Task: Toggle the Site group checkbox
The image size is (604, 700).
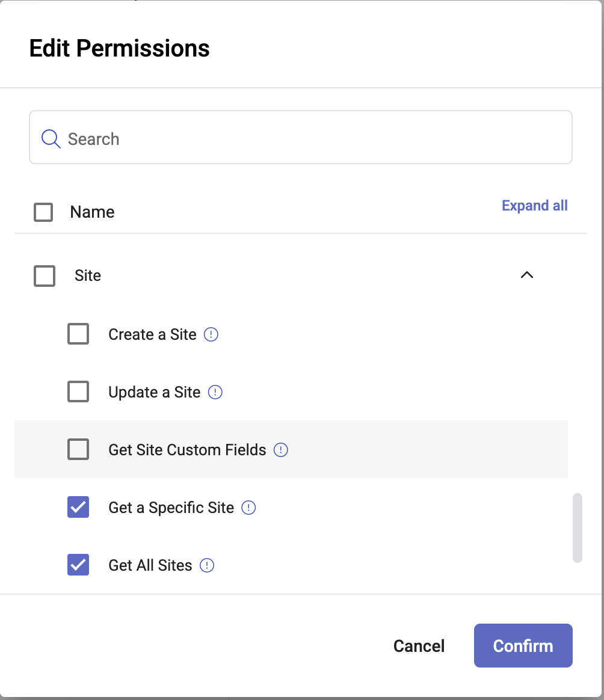Action: coord(45,276)
